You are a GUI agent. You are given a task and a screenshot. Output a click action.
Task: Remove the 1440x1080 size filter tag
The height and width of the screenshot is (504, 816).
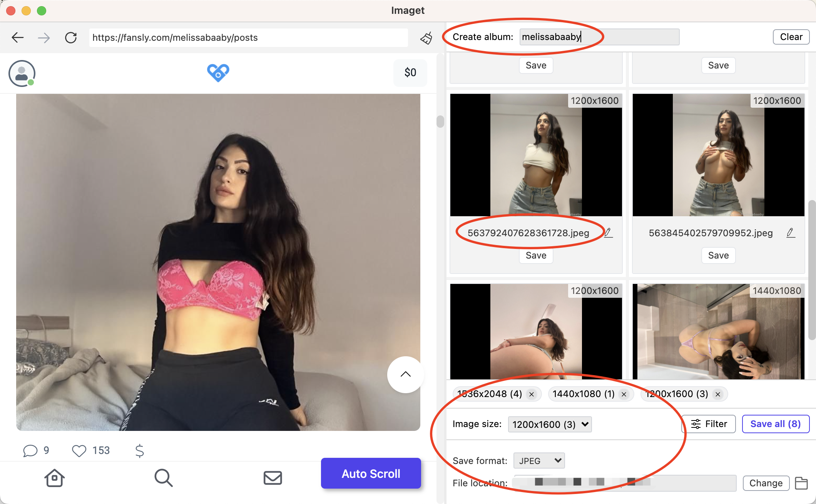(x=625, y=394)
